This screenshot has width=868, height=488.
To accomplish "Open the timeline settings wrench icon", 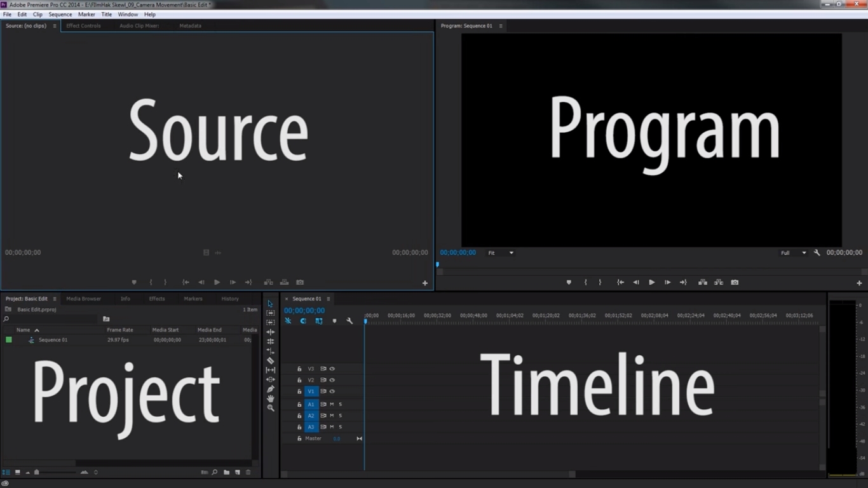I will click(349, 321).
